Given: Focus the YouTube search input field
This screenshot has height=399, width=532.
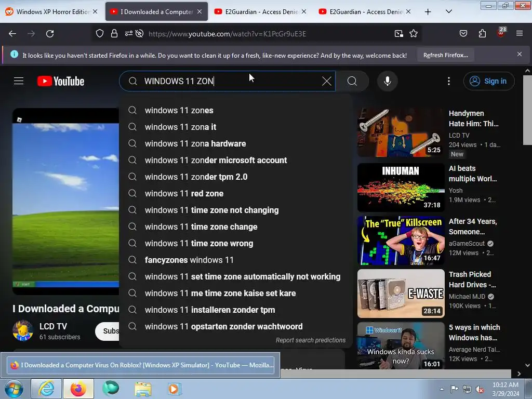Looking at the screenshot, I should click(x=228, y=81).
